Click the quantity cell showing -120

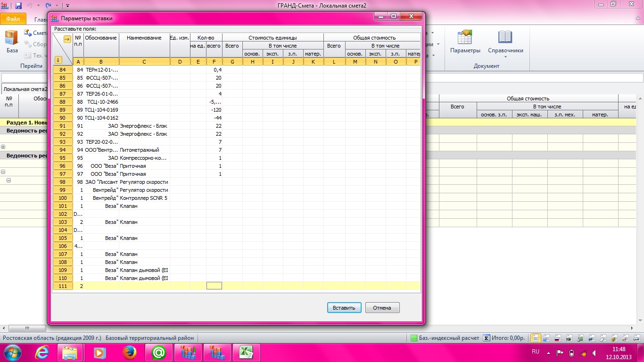pyautogui.click(x=214, y=110)
